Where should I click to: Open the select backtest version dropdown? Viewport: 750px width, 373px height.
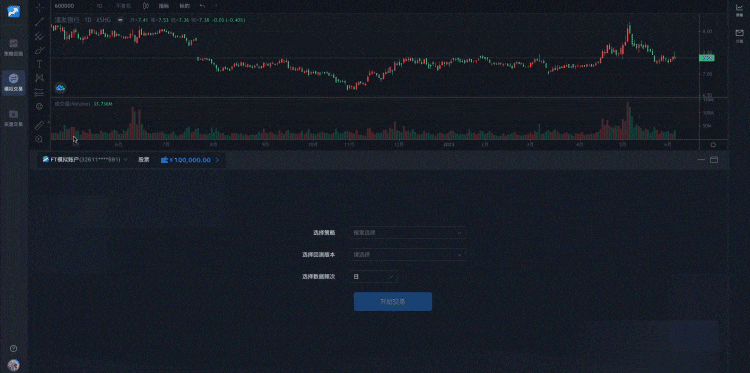[x=408, y=254]
